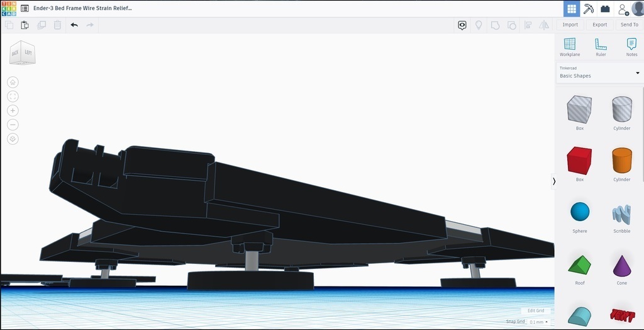Screen dimensions: 644x330
Task: Switch to 3D design grid view
Action: pyautogui.click(x=571, y=9)
